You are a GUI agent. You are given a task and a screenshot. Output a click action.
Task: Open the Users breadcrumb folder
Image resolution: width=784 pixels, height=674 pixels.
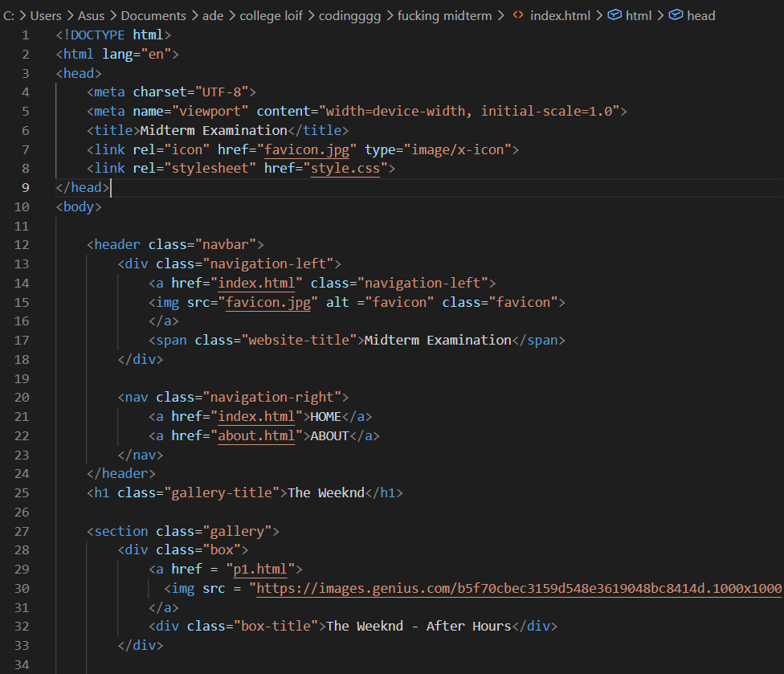46,16
